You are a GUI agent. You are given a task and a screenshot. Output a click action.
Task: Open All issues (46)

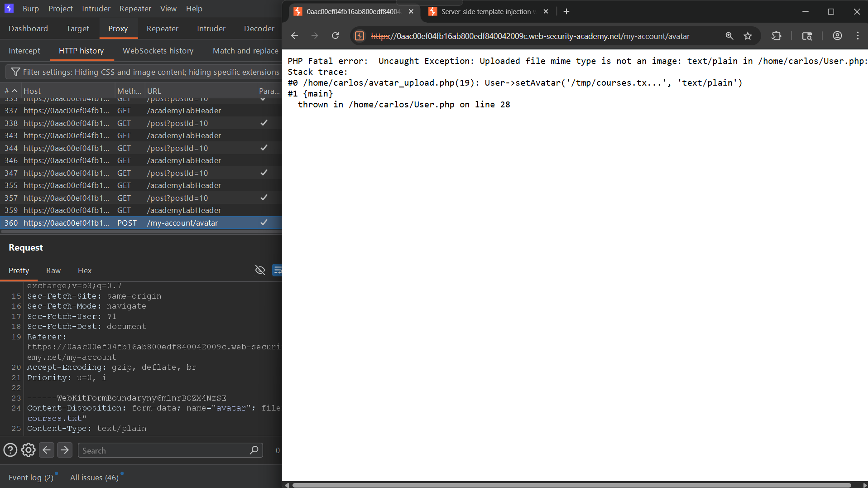coord(94,478)
